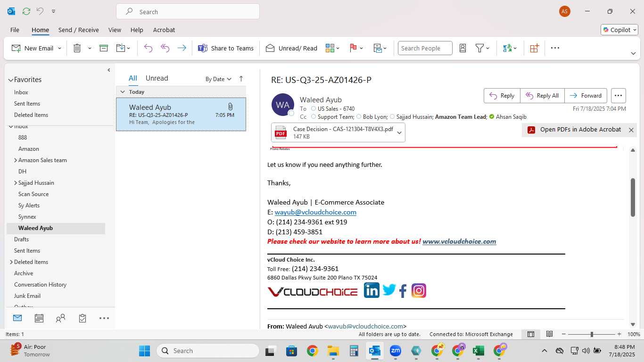
Task: Open the New Email dropdown arrow
Action: pos(59,48)
